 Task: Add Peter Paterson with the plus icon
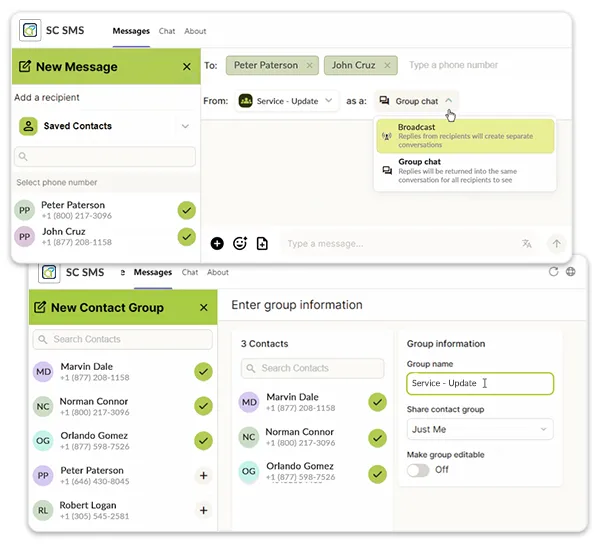tap(204, 475)
